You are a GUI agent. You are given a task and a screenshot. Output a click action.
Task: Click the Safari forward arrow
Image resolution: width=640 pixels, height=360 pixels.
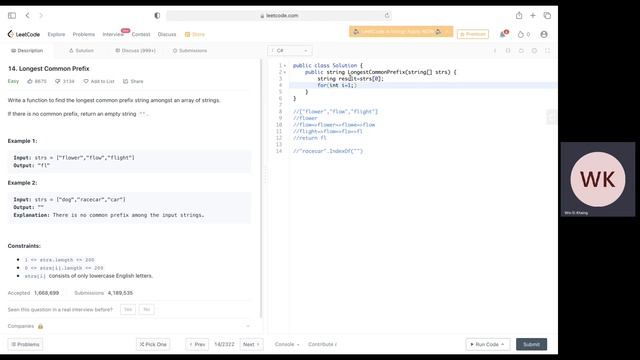pos(40,16)
